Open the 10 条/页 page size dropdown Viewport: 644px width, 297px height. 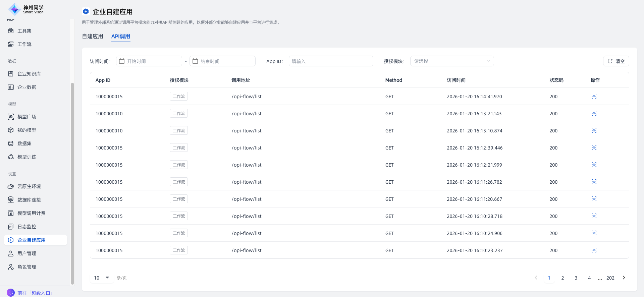(102, 278)
